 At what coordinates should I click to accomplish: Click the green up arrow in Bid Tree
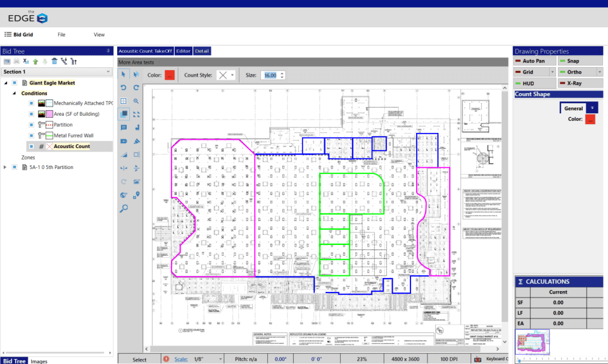pyautogui.click(x=35, y=61)
